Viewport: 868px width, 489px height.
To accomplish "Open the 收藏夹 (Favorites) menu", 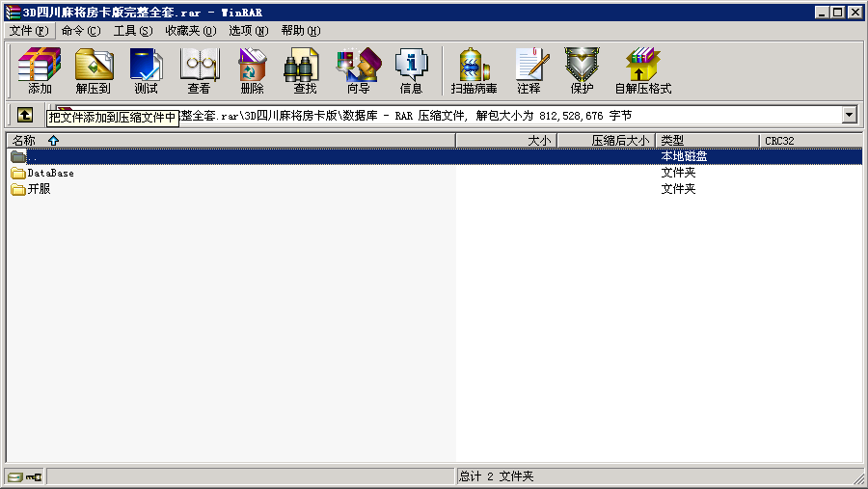I will tap(190, 31).
